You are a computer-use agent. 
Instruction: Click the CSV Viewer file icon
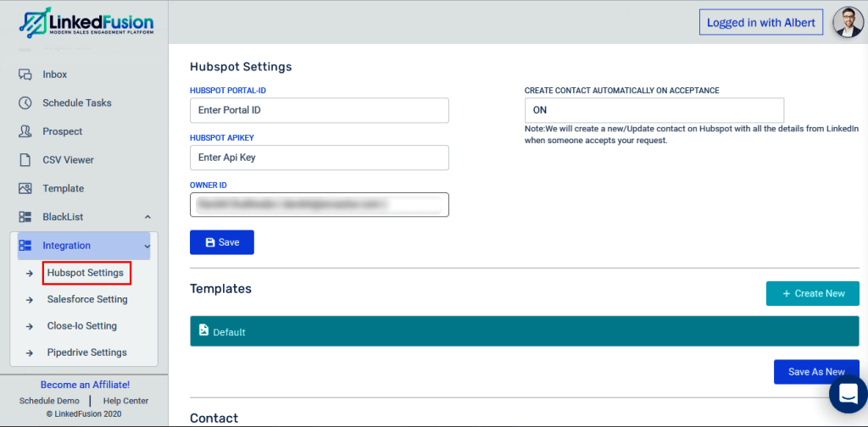25,160
